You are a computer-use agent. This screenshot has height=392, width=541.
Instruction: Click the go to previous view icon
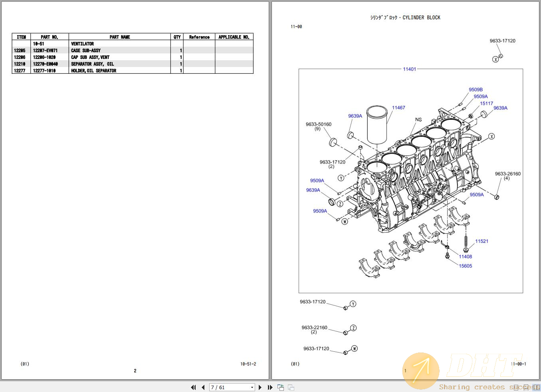click(281, 387)
